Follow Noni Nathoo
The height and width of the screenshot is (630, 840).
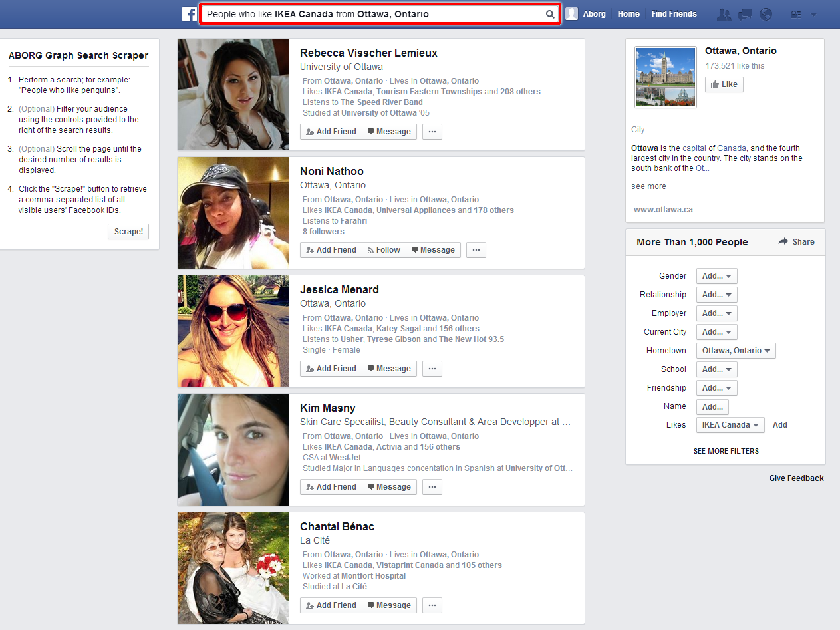click(384, 250)
